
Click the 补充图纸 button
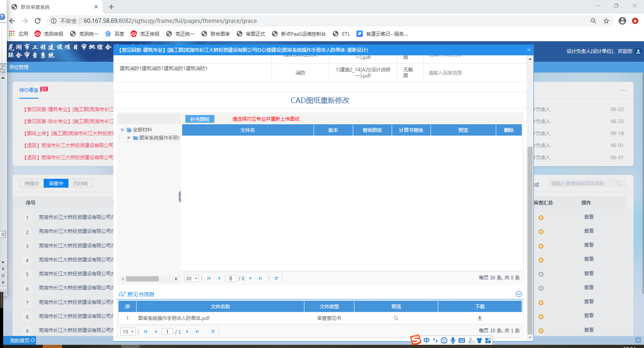point(200,119)
